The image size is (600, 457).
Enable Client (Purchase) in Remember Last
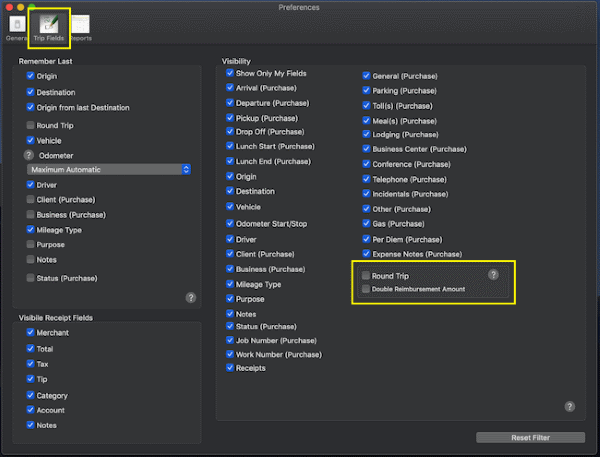click(31, 200)
